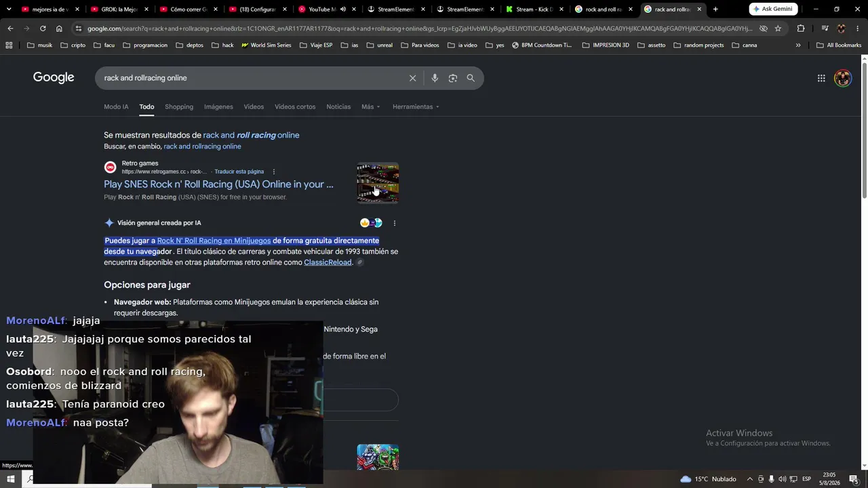868x488 pixels.
Task: Open the Google apps grid
Action: pos(821,78)
